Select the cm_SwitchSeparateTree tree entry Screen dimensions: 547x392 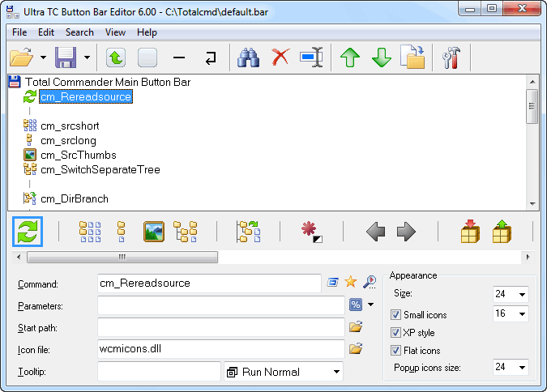(x=100, y=170)
